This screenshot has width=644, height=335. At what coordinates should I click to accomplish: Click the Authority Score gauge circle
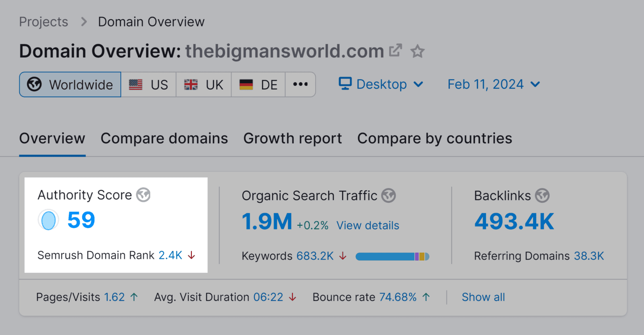tap(48, 220)
